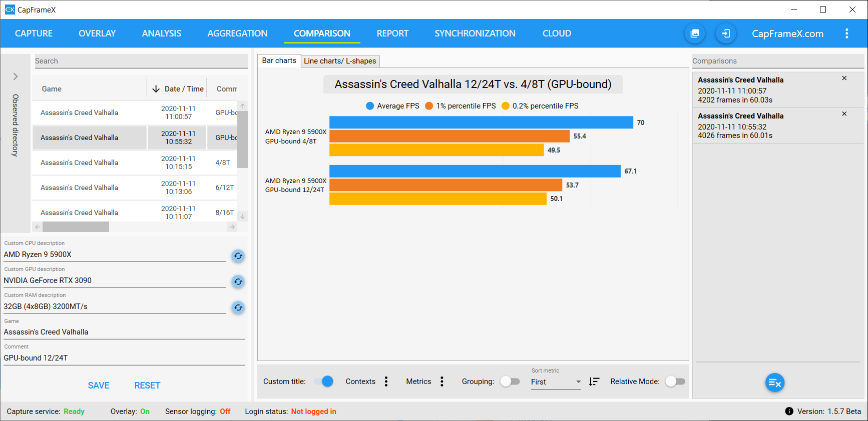The image size is (868, 421).
Task: Open the screenshot gallery icon in header
Action: [x=695, y=33]
